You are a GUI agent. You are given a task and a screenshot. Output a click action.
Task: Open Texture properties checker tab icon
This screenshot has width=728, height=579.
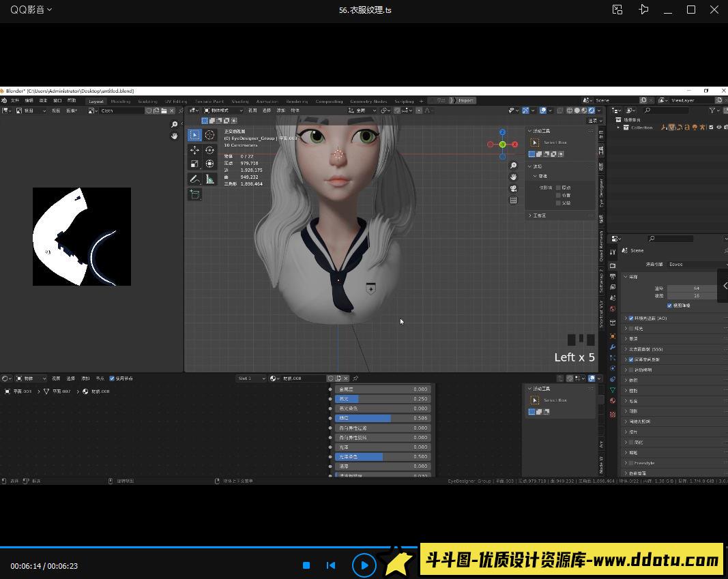(613, 414)
